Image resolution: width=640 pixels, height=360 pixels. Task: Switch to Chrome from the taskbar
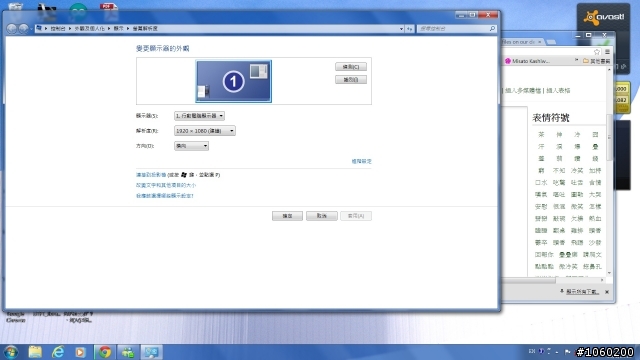tap(104, 352)
